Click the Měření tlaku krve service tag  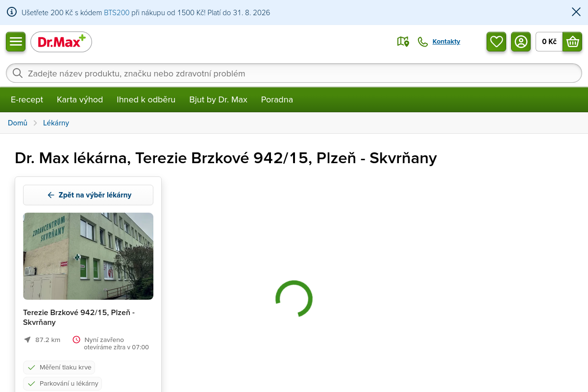click(x=59, y=367)
